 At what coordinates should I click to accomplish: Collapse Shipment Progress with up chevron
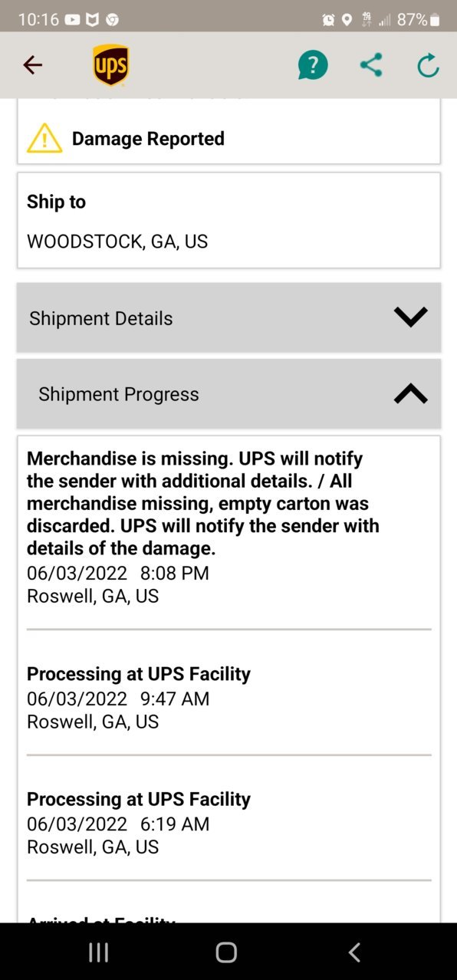click(410, 393)
